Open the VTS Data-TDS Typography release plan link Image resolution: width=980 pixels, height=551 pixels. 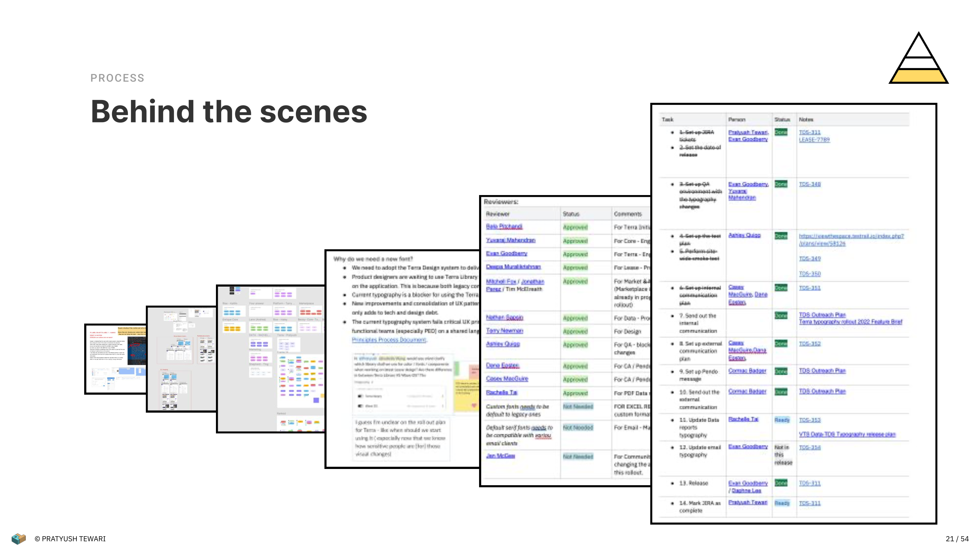847,434
